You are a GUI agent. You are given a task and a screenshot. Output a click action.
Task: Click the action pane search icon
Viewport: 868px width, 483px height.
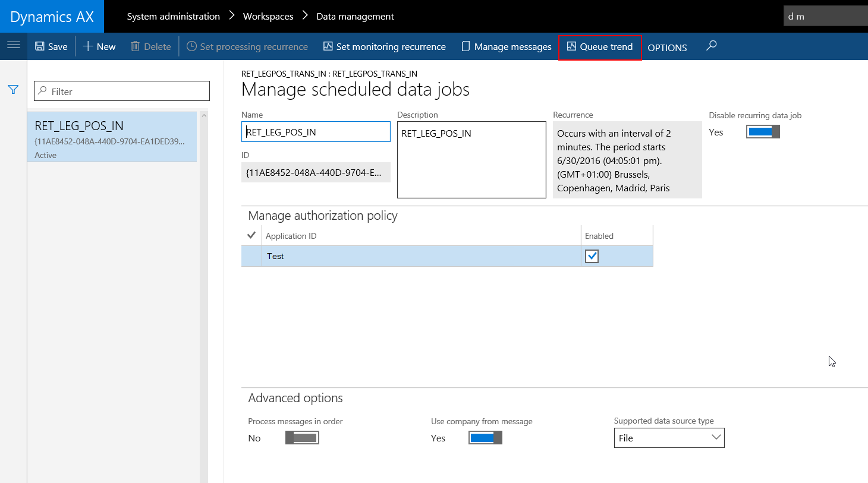pos(712,46)
